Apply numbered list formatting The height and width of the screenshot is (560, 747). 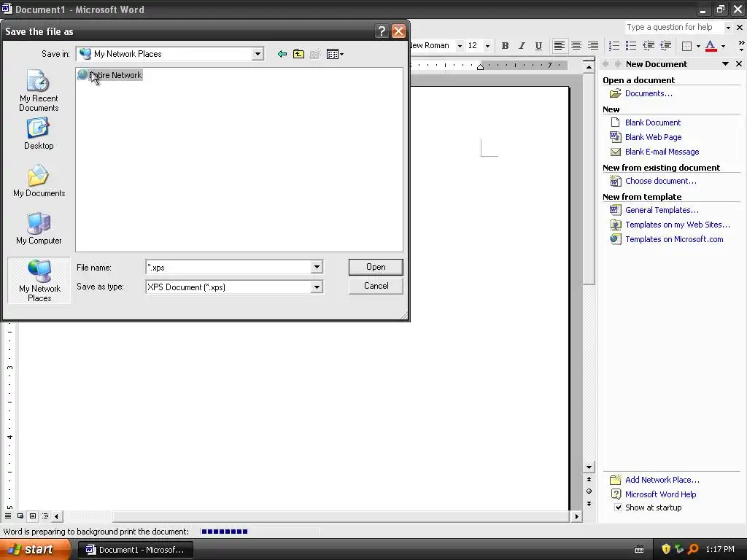coord(614,46)
